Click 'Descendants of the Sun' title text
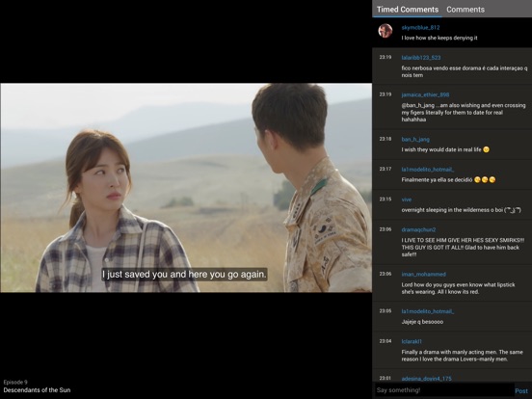The image size is (532, 399). click(x=37, y=390)
